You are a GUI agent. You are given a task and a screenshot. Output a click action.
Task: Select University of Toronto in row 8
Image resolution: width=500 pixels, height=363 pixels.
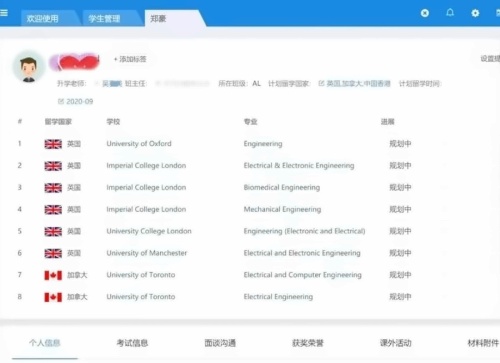(141, 297)
